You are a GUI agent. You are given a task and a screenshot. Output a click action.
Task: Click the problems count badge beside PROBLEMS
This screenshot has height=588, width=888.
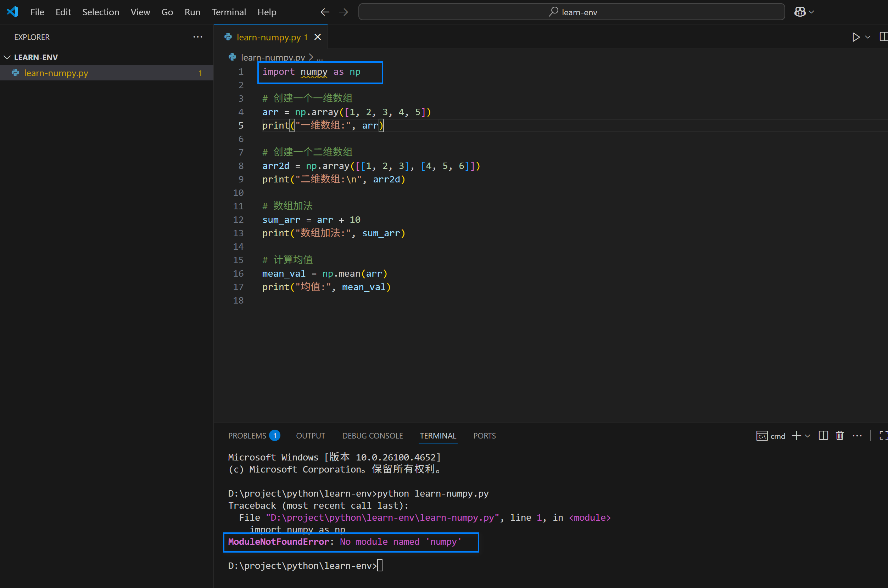point(275,435)
